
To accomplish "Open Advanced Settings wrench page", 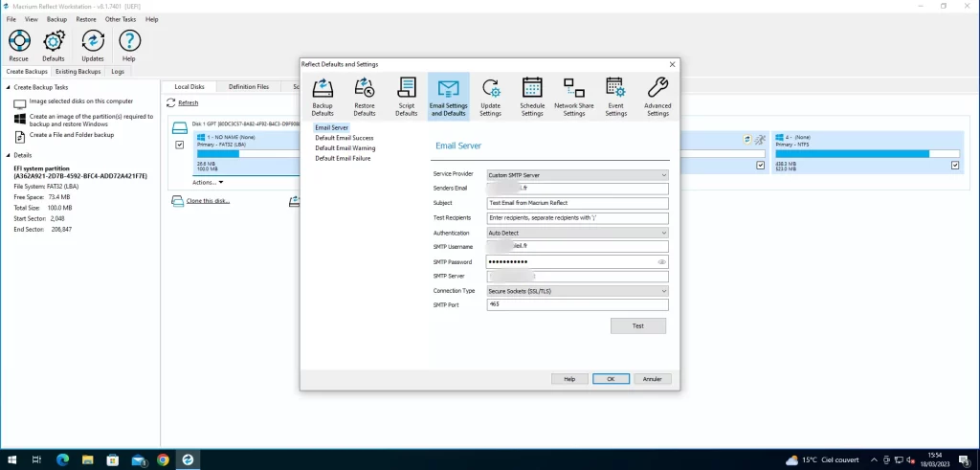I will [x=657, y=97].
